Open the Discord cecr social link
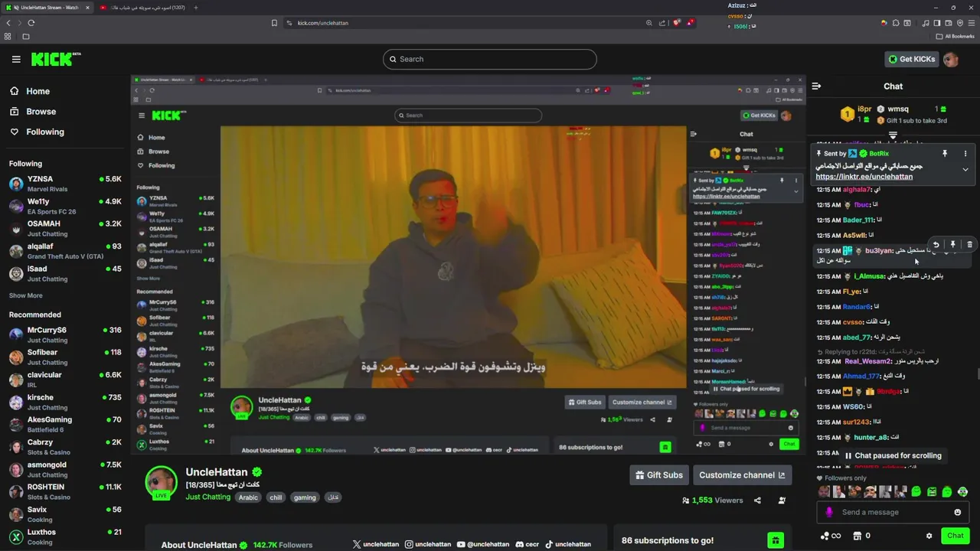980x551 pixels. [529, 544]
